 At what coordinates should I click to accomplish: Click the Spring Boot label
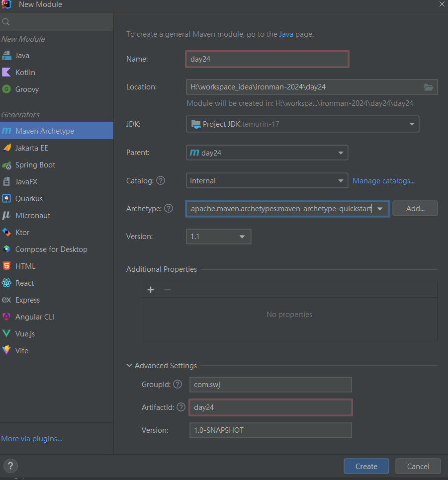35,165
